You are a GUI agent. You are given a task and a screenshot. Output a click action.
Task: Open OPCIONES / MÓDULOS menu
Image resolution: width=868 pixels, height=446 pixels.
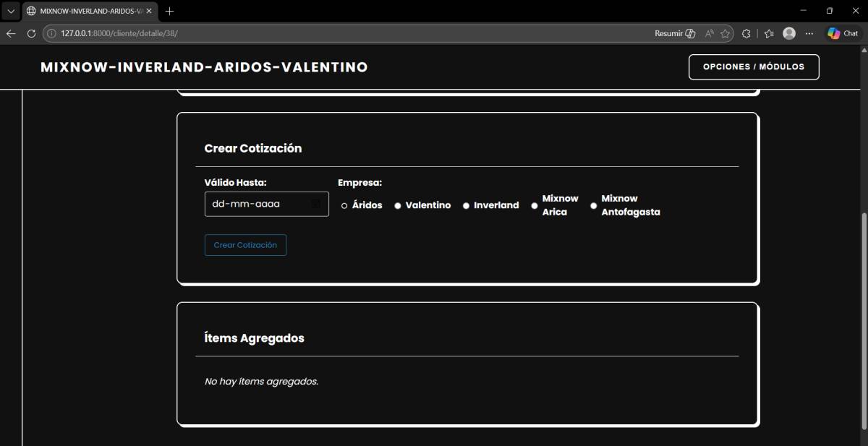754,67
